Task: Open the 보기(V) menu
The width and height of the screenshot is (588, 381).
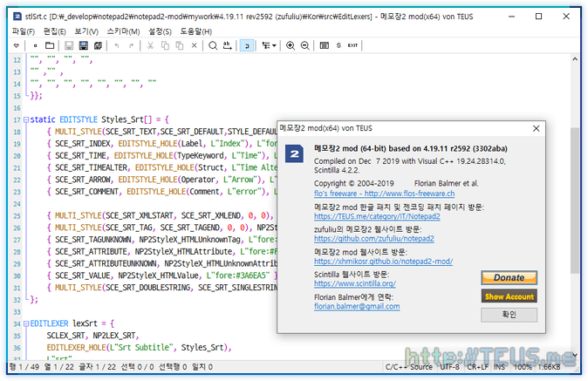Action: [x=86, y=31]
